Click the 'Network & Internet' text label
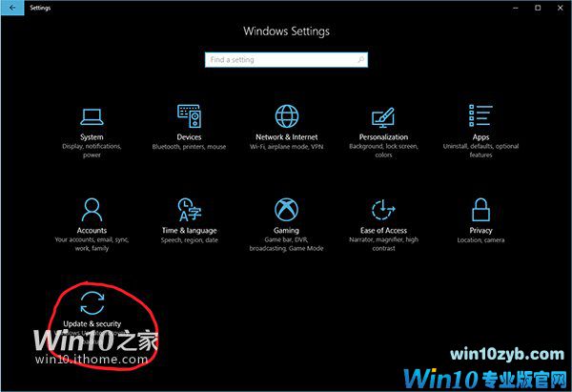 point(286,137)
